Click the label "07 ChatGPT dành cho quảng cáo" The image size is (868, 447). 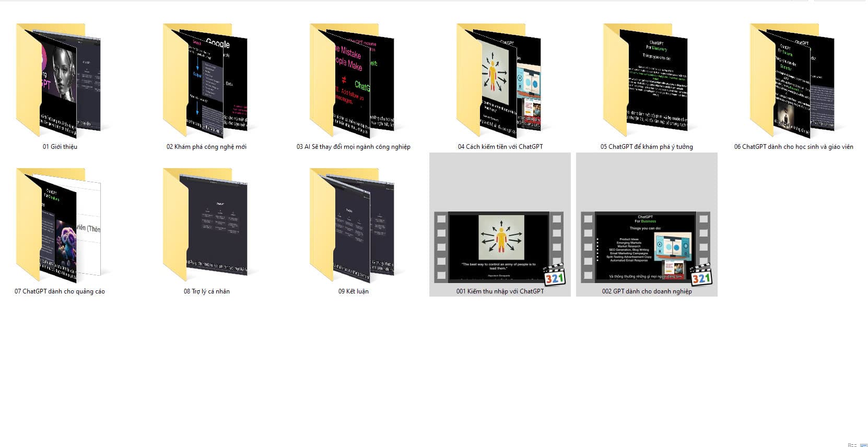60,291
